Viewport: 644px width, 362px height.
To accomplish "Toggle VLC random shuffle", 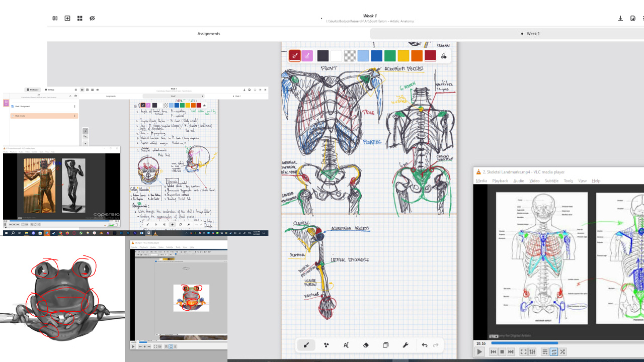I will tap(562, 352).
